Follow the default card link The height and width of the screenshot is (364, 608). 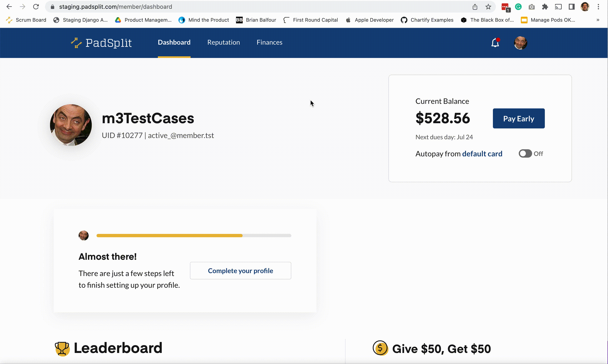tap(482, 154)
